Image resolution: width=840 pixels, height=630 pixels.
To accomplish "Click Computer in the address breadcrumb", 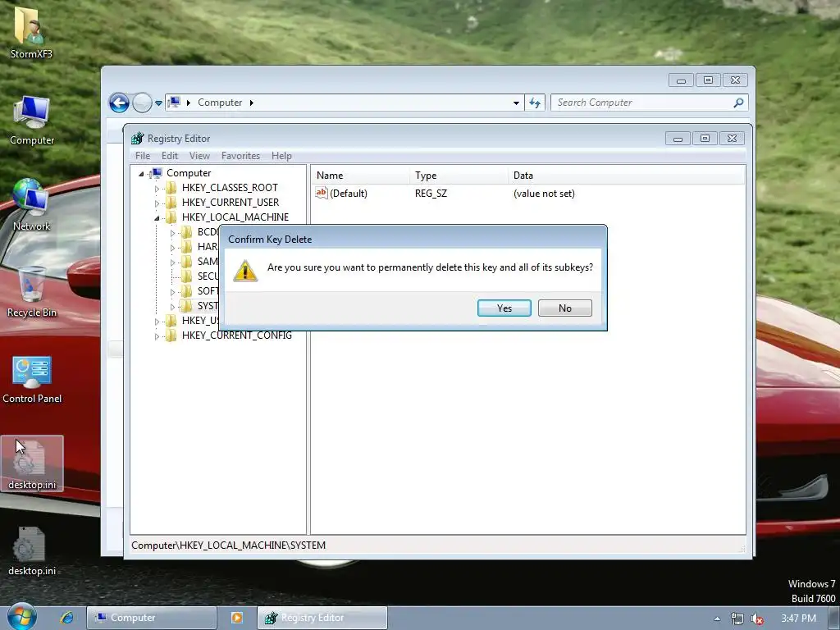I will pos(220,103).
